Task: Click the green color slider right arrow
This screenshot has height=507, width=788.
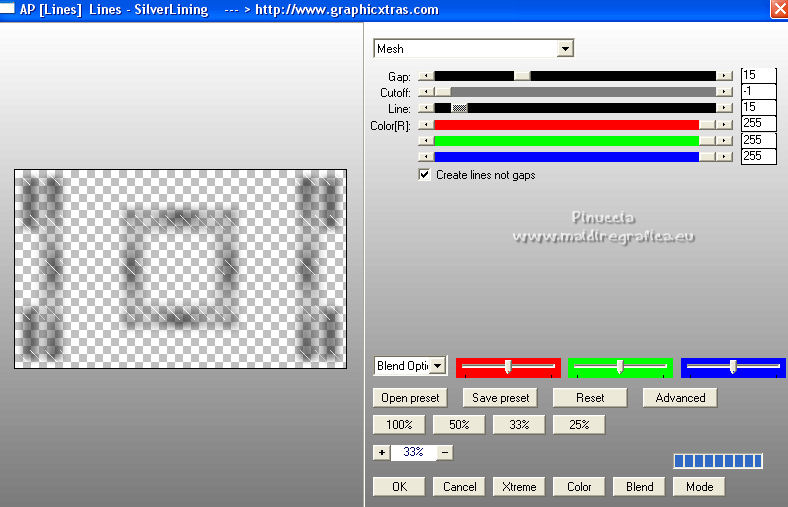Action: pyautogui.click(x=724, y=141)
